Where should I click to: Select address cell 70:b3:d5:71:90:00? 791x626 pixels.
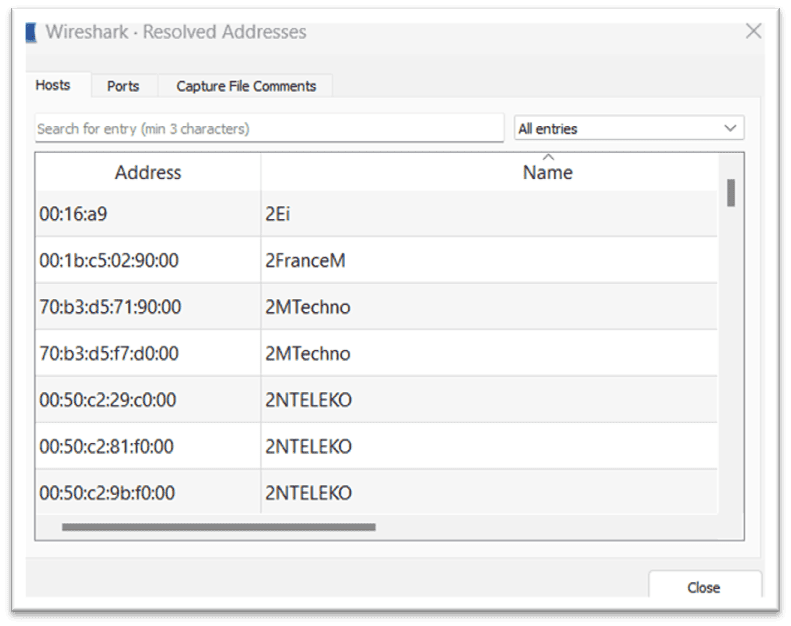click(x=148, y=307)
